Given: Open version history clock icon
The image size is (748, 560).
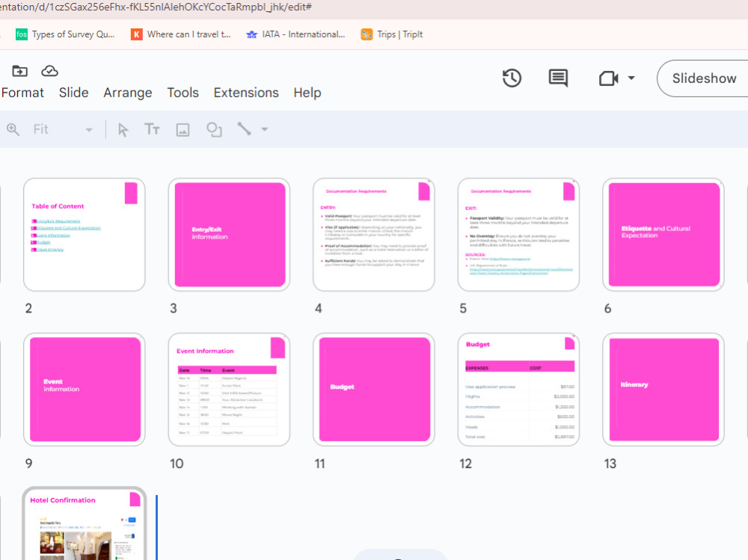Looking at the screenshot, I should point(512,79).
